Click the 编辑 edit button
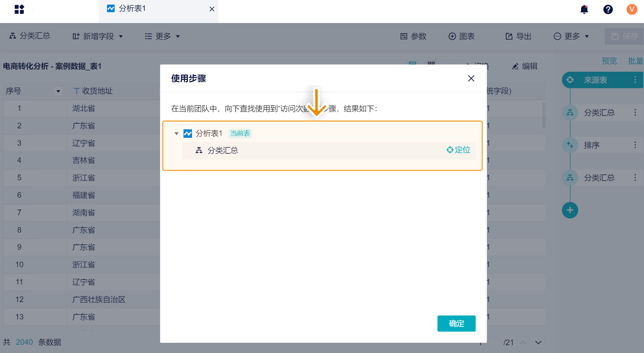 point(524,66)
